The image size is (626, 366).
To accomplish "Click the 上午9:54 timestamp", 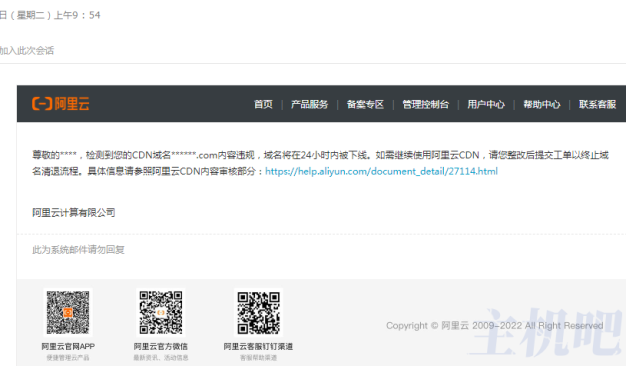I will pyautogui.click(x=77, y=15).
